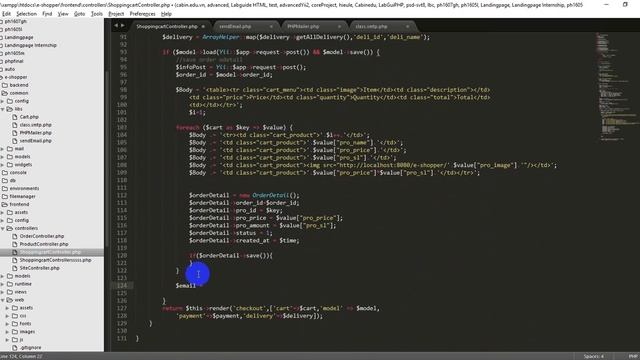Click the .gitignore file icon
640x360 pixels.
click(15, 348)
